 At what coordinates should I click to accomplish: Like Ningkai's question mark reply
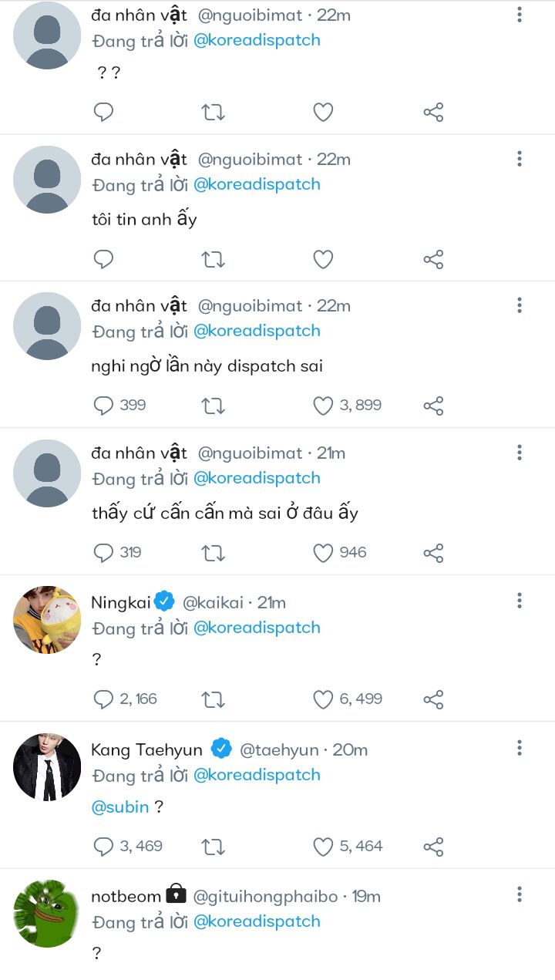point(323,699)
